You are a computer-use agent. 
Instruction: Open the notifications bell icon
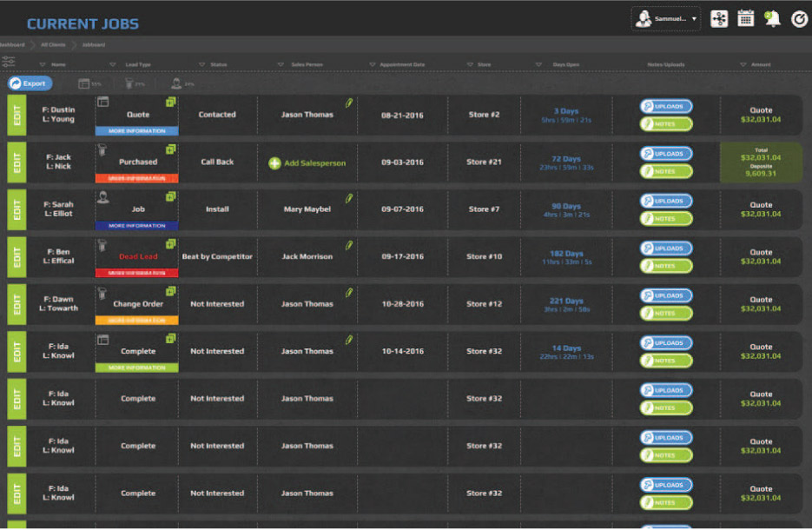(x=772, y=18)
